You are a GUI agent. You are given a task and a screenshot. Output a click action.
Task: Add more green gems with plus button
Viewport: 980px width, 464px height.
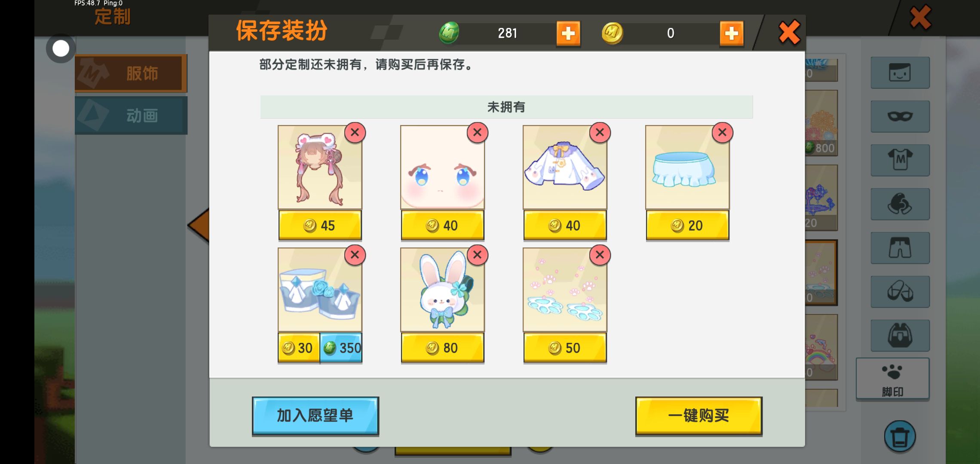(568, 33)
